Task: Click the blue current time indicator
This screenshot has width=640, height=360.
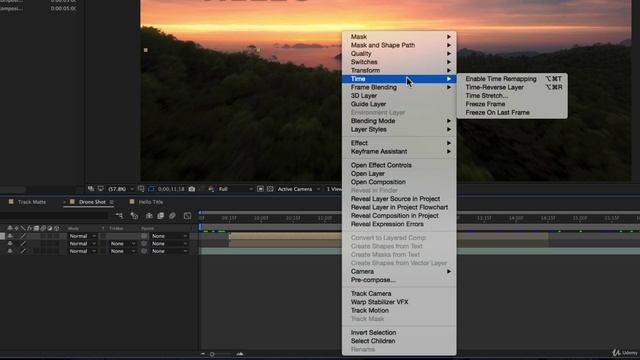Action: click(200, 227)
